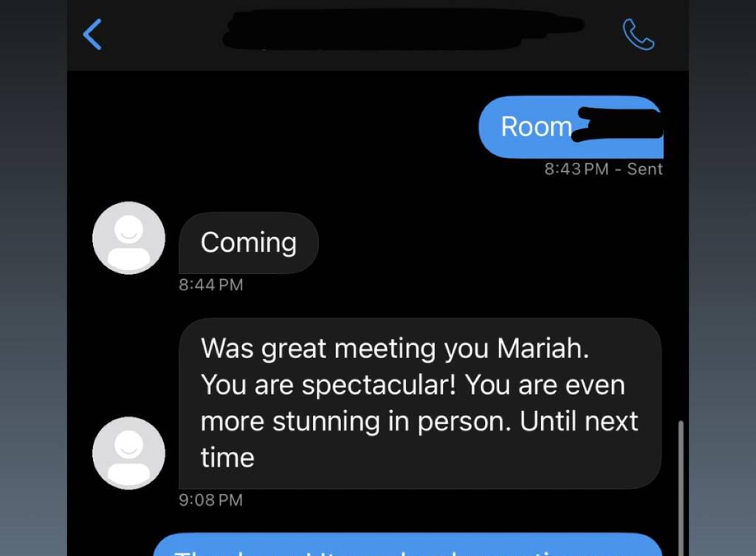The width and height of the screenshot is (756, 556).
Task: Click the word 'Mariah' in the message
Action: [543, 349]
